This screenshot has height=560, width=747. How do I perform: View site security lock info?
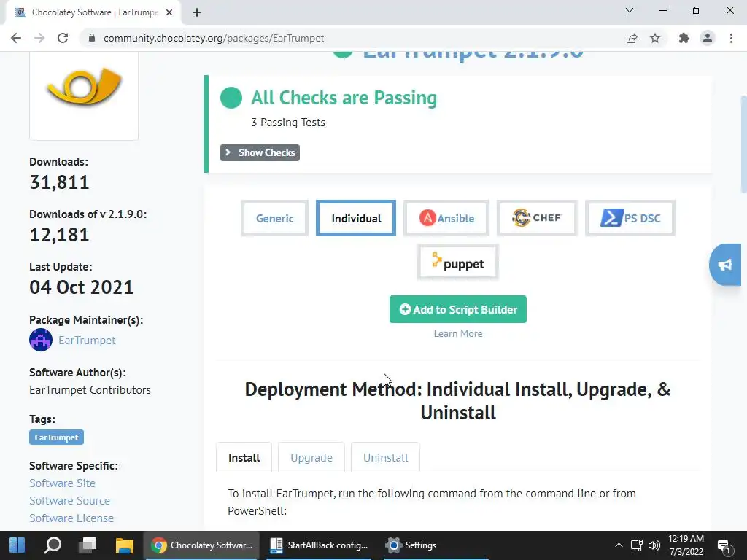92,38
